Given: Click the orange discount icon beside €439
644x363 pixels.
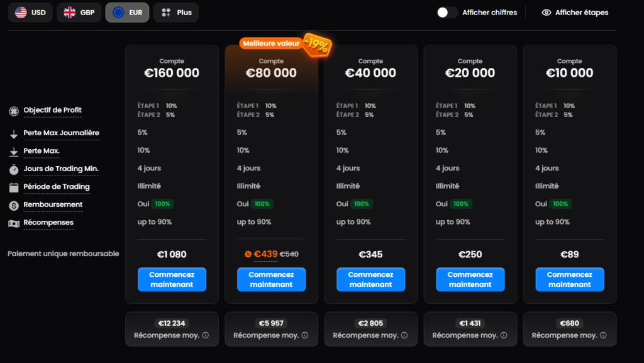Looking at the screenshot, I should click(x=248, y=254).
